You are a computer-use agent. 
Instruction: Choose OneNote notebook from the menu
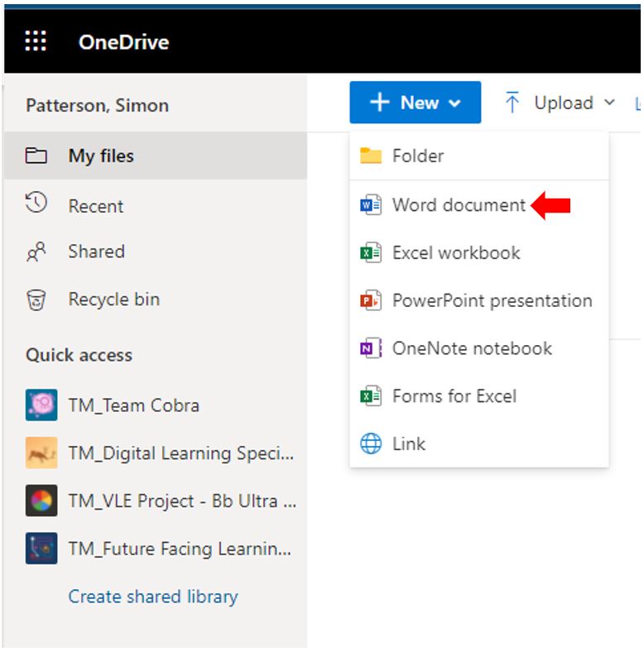click(x=479, y=348)
